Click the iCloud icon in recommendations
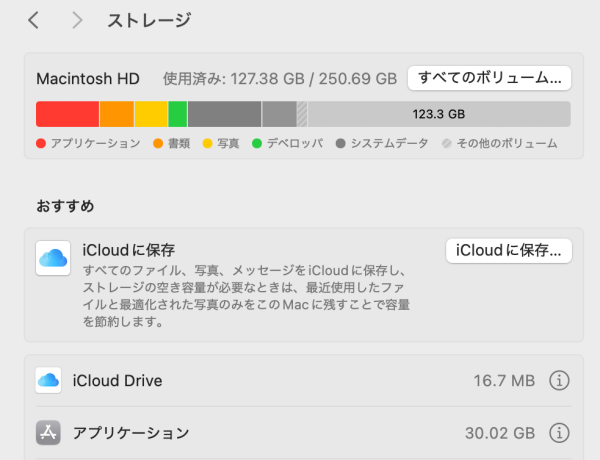The image size is (600, 460). coord(52,258)
